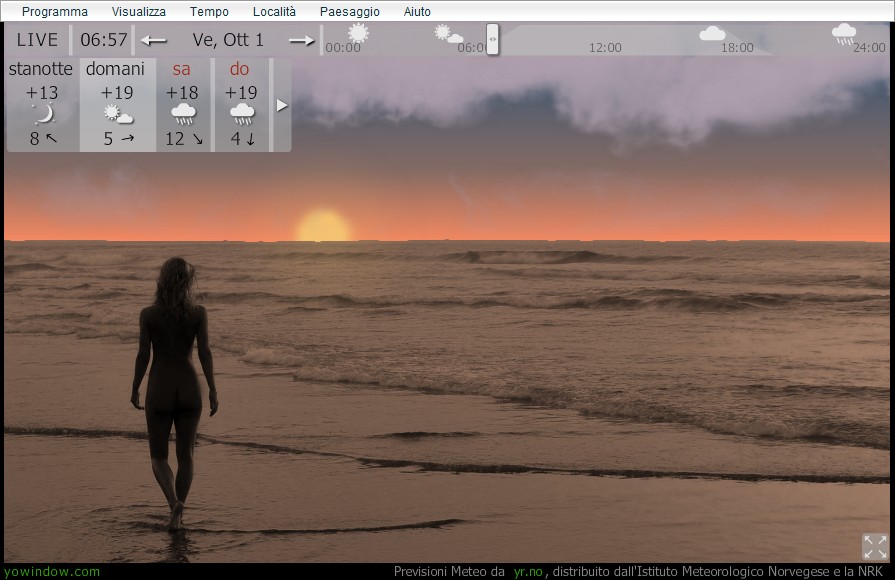The height and width of the screenshot is (580, 895).
Task: Jump to 18:00 on the timeline
Action: click(x=737, y=48)
